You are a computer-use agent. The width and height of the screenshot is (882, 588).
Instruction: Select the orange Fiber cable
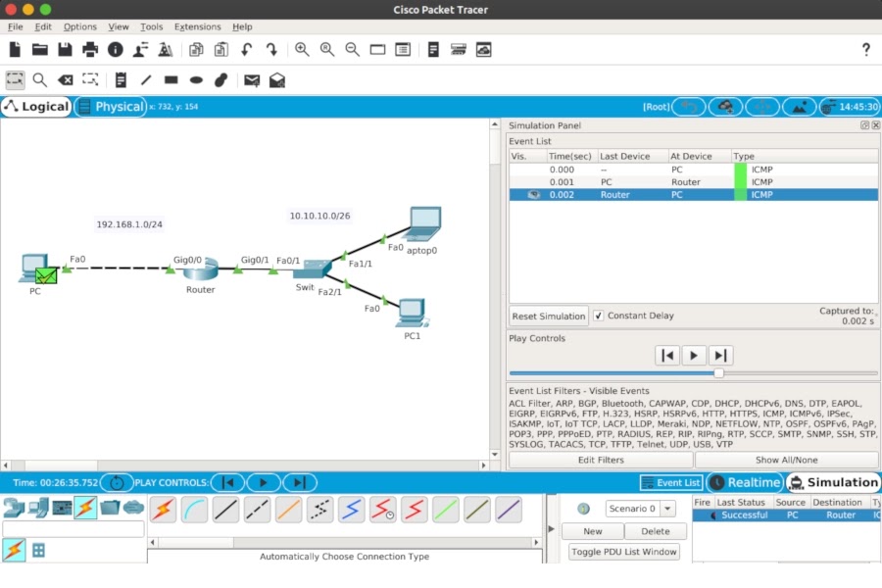(x=288, y=510)
